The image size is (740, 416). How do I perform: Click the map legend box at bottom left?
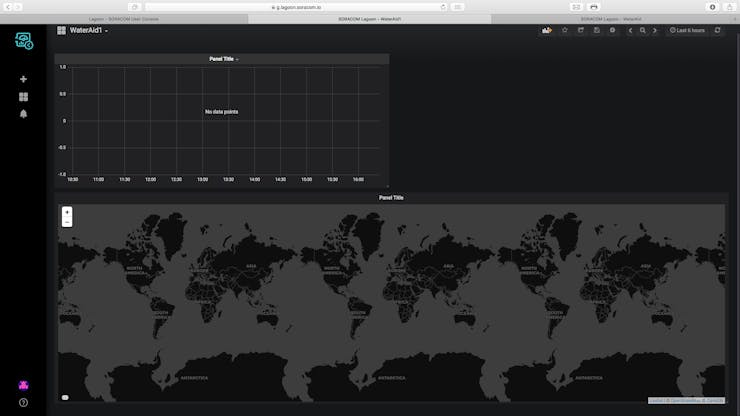(x=65, y=398)
